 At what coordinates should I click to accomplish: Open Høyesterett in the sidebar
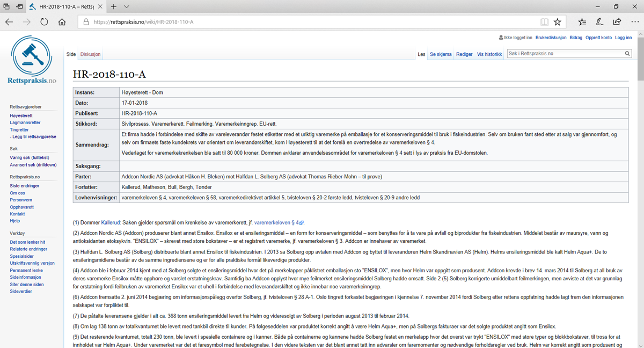coord(21,115)
